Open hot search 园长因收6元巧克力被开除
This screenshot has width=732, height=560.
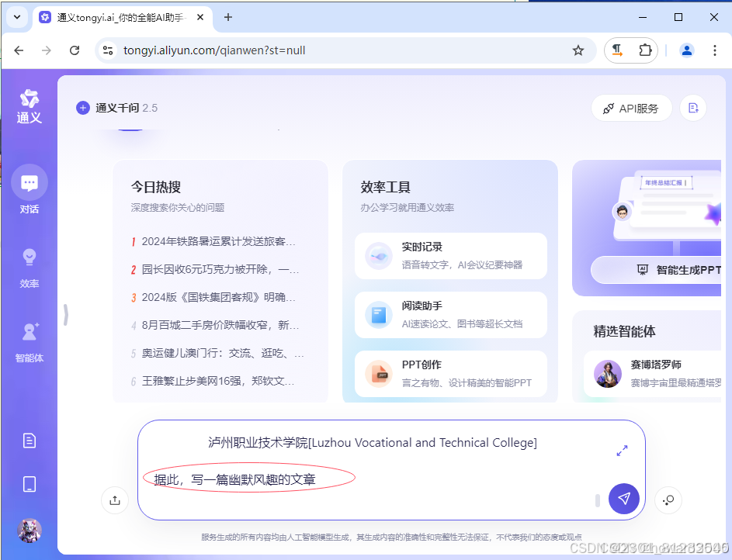tap(215, 269)
